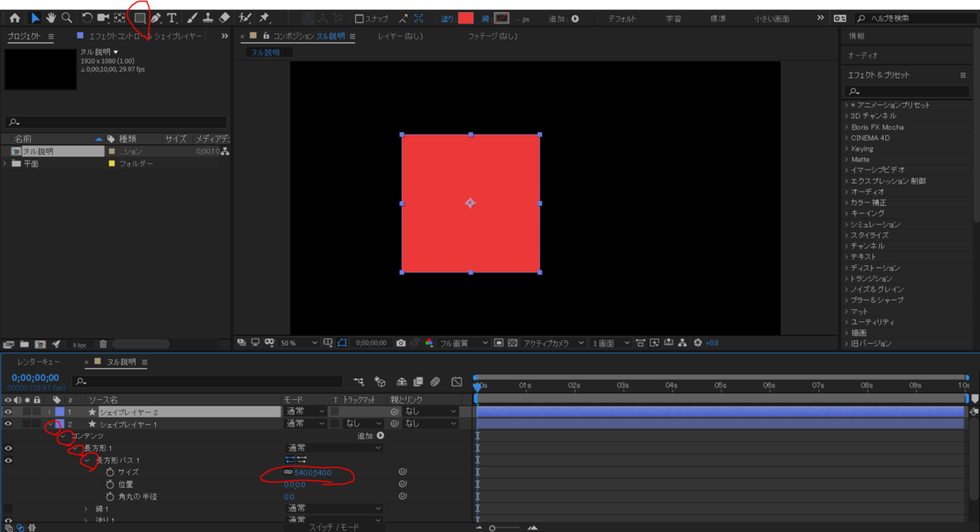Expand the 線 1 stroke group
The width and height of the screenshot is (980, 532).
[86, 509]
